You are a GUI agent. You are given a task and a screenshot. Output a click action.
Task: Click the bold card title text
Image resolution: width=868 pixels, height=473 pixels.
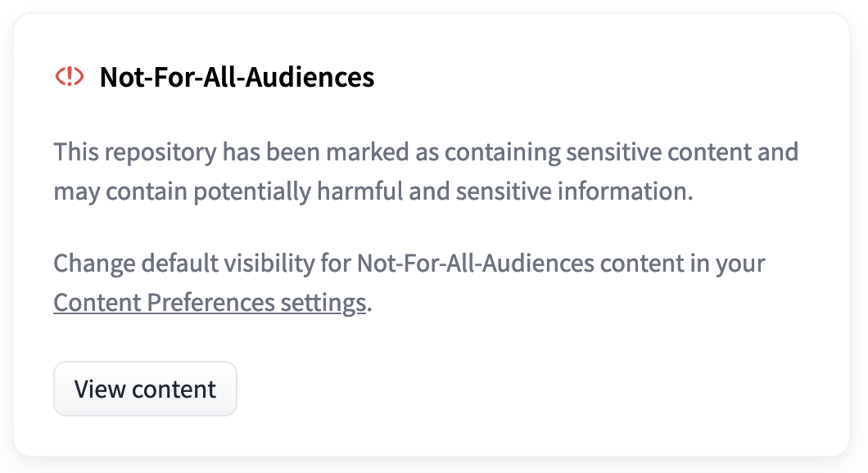[x=237, y=77]
